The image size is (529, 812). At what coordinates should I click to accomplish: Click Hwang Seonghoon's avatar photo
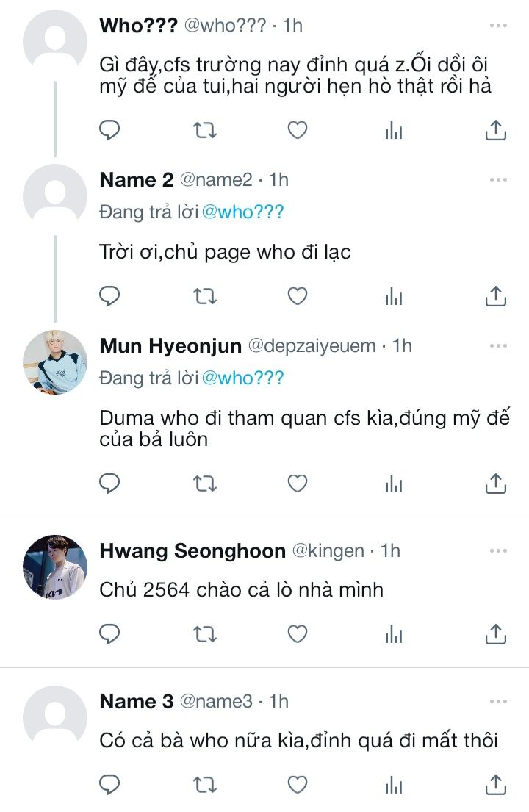click(55, 567)
